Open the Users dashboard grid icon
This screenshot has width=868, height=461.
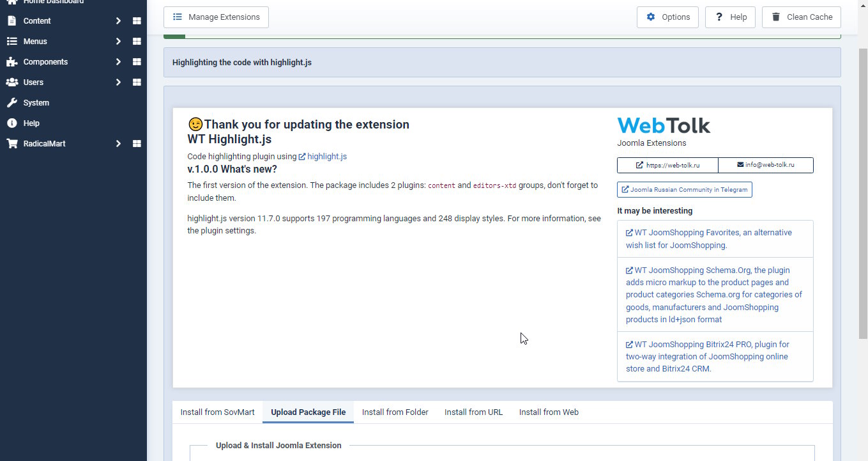coord(137,82)
